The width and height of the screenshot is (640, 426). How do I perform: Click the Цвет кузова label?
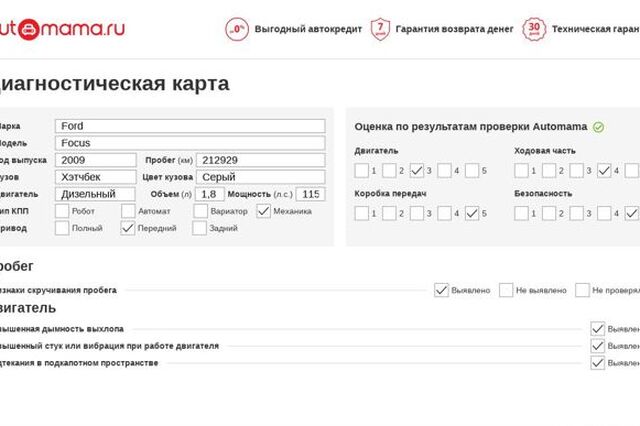pos(167,177)
